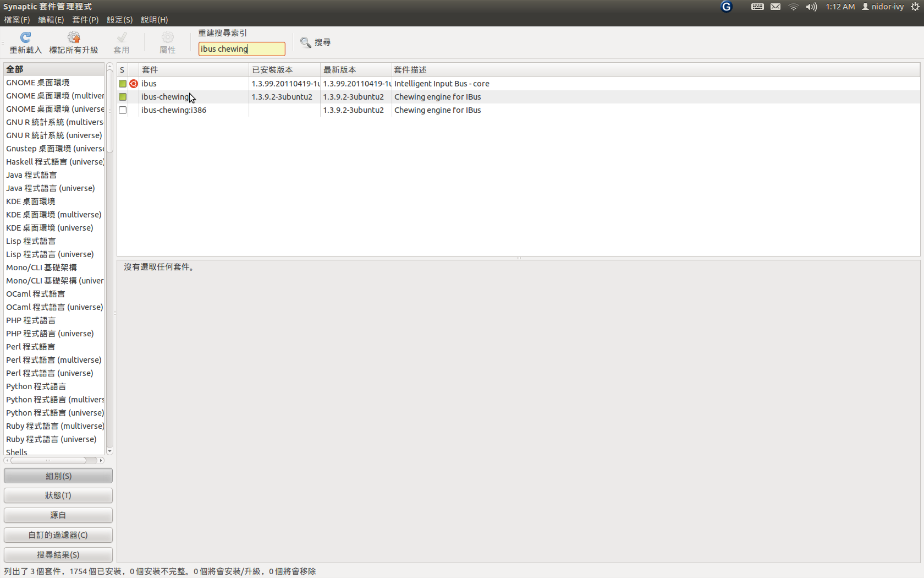The image size is (924, 578).
Task: Select 'Lisp 程式語言' category without suffix
Action: point(54,241)
